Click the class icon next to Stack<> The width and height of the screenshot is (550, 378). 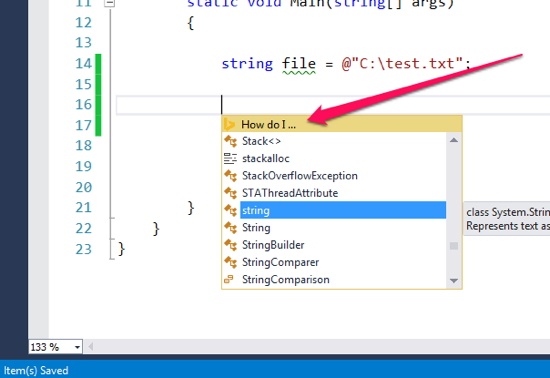pyautogui.click(x=230, y=141)
